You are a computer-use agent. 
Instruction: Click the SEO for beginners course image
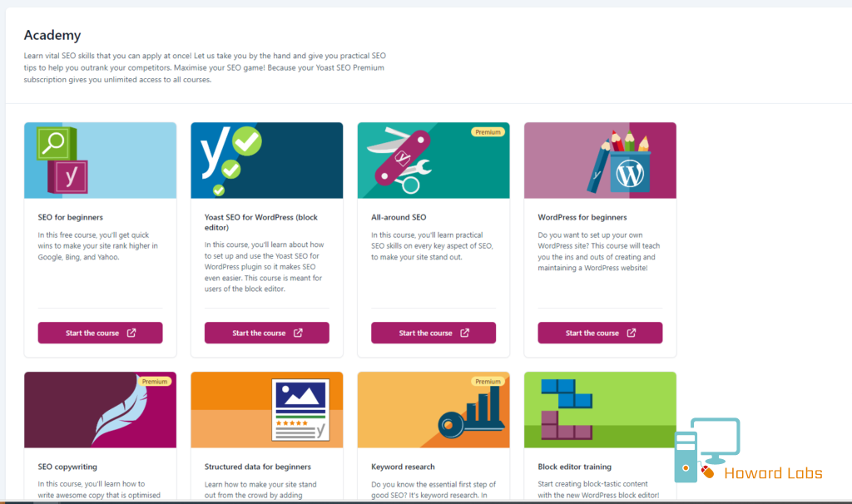[x=100, y=161]
